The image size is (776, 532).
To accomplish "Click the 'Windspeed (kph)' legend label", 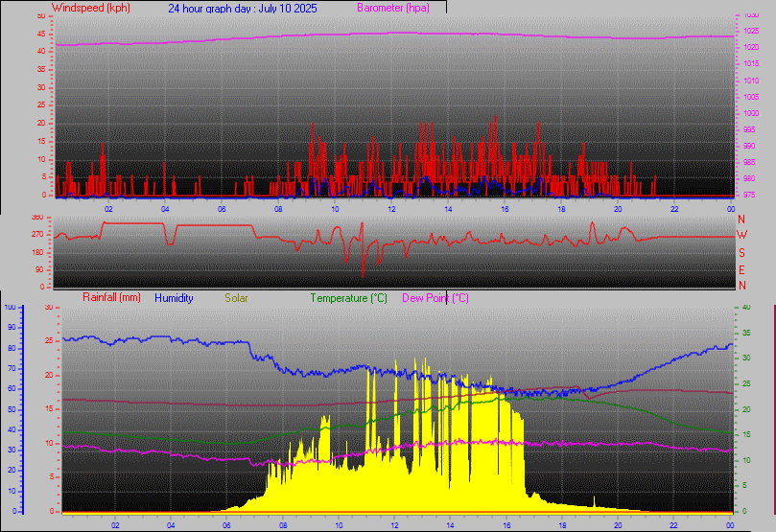I will 90,8.
